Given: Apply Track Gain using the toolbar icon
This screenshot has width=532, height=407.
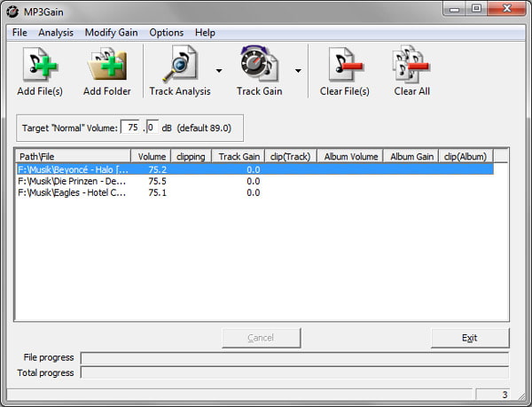Looking at the screenshot, I should (259, 65).
